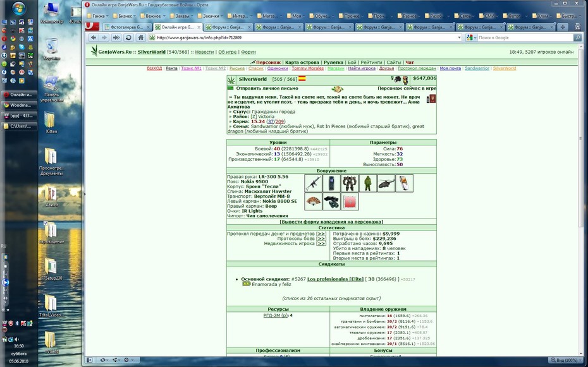The width and height of the screenshot is (588, 367).
Task: Expand the address bar history dropdown
Action: point(459,38)
